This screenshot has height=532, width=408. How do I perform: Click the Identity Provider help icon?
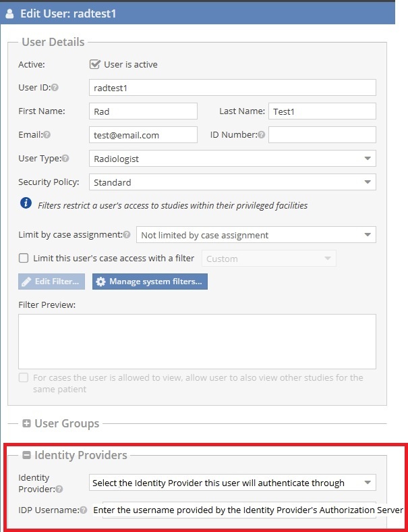coord(59,489)
